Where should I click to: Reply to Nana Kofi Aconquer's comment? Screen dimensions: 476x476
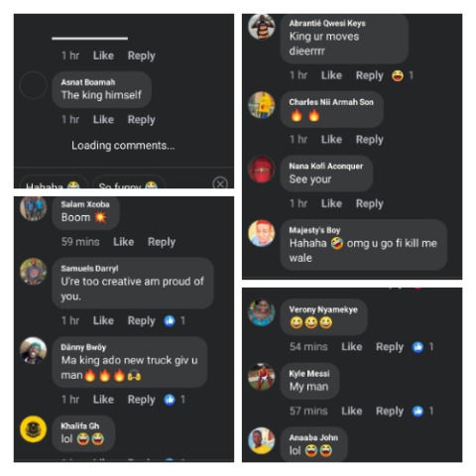point(370,203)
